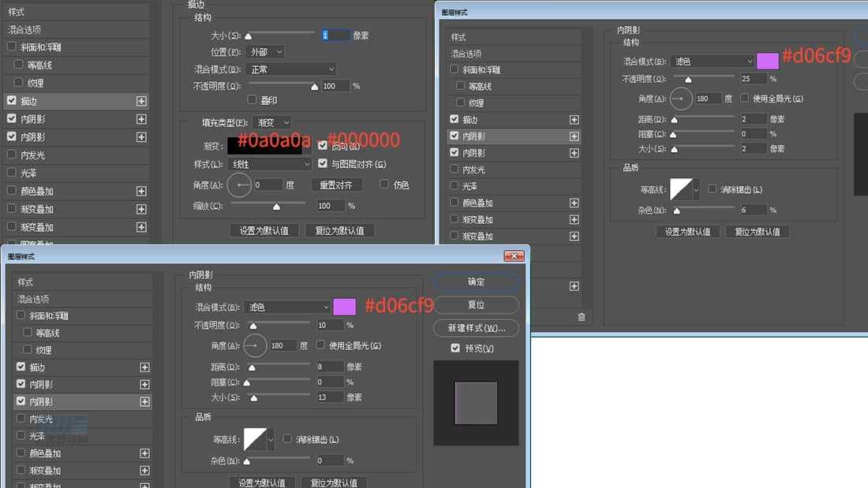Click 复位 button in front dialog
Image resolution: width=868 pixels, height=488 pixels.
pos(476,305)
